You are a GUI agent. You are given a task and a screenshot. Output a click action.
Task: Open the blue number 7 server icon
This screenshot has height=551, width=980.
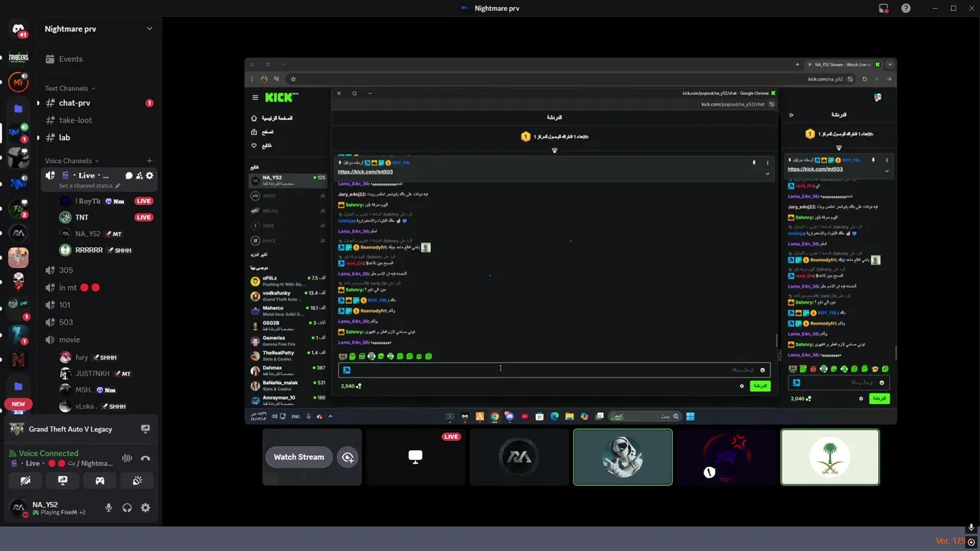18,333
